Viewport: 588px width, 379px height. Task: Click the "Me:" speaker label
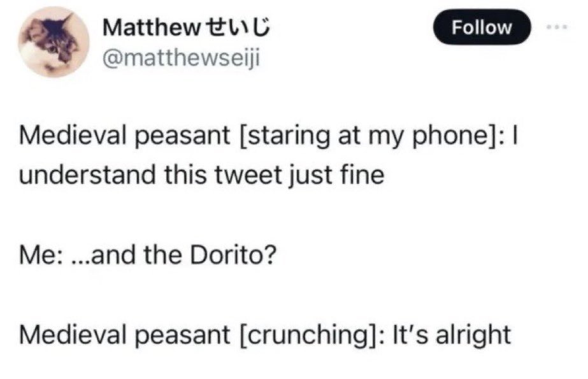tap(41, 255)
